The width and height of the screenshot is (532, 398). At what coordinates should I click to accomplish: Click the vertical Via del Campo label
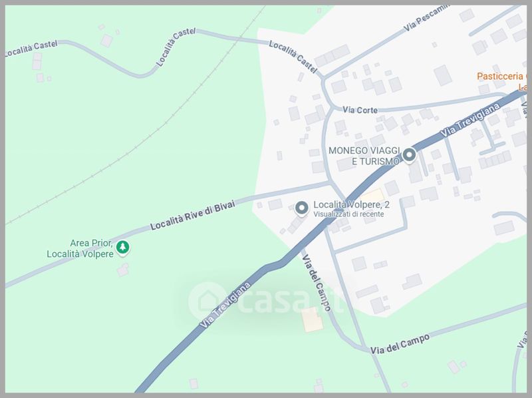[316, 283]
